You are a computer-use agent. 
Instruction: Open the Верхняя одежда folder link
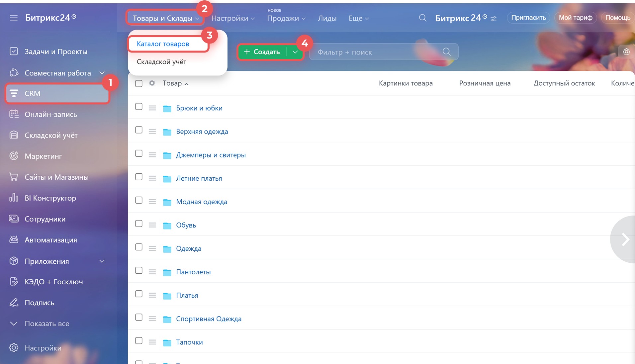(202, 132)
